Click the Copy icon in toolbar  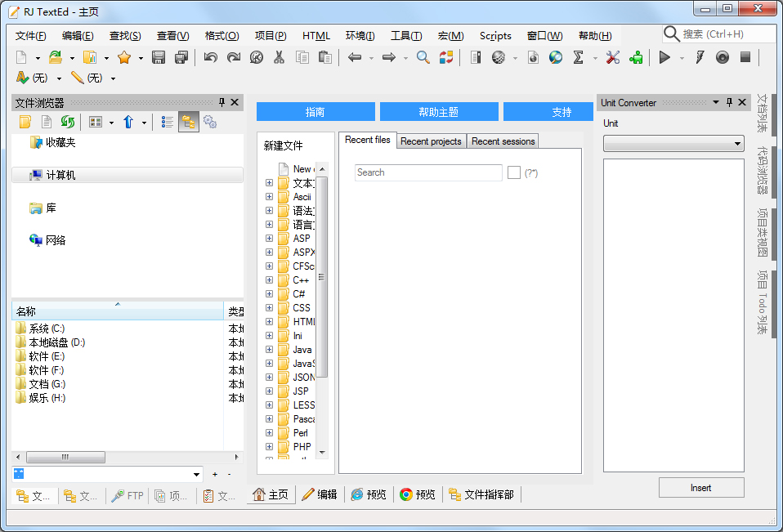[x=302, y=57]
